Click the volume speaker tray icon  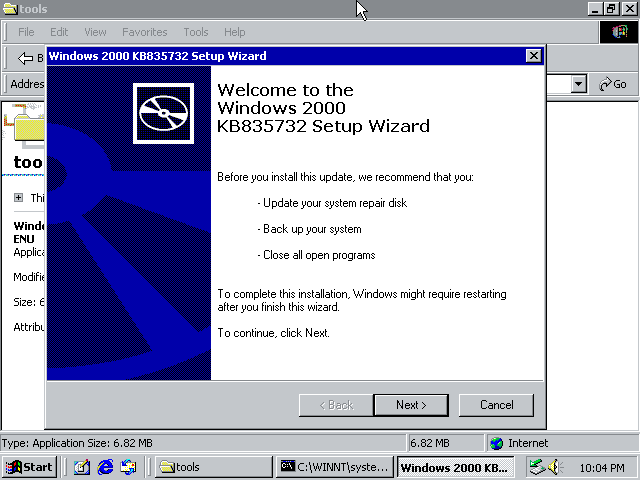554,467
